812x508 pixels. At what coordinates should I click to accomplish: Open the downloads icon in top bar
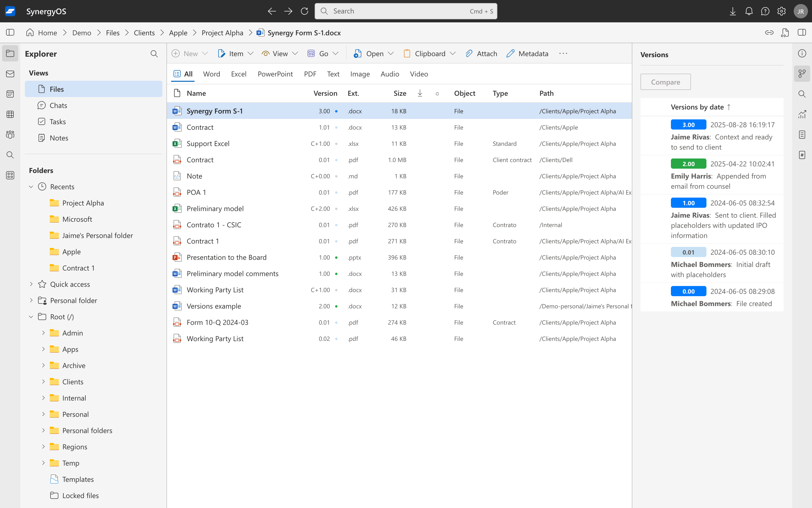(x=733, y=11)
